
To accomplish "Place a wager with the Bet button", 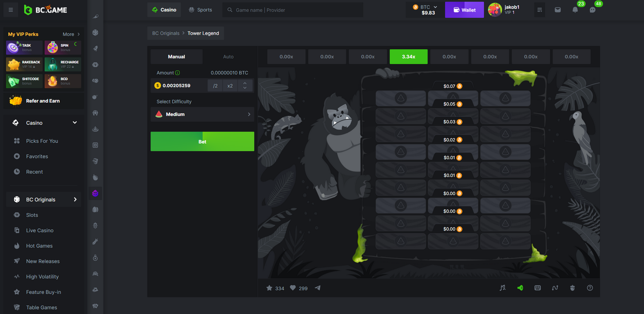I will coord(202,141).
